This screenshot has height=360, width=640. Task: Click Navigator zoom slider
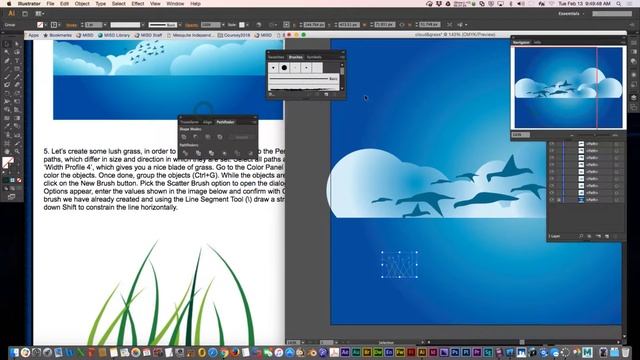(x=594, y=135)
